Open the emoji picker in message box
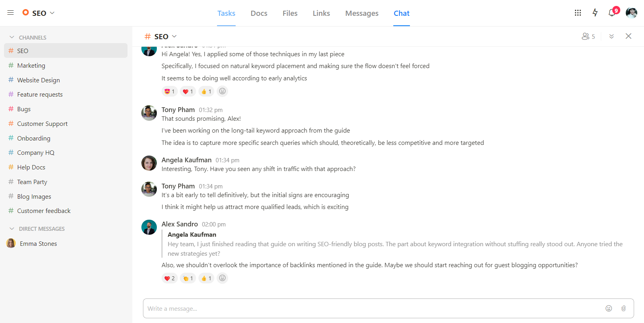 (609, 308)
